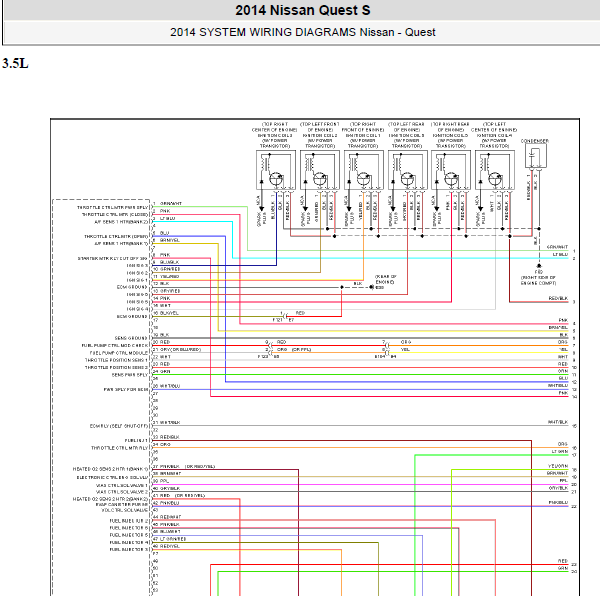Click the rear of engine ground symbol
Viewport: 600px width, 596px height.
click(x=372, y=287)
